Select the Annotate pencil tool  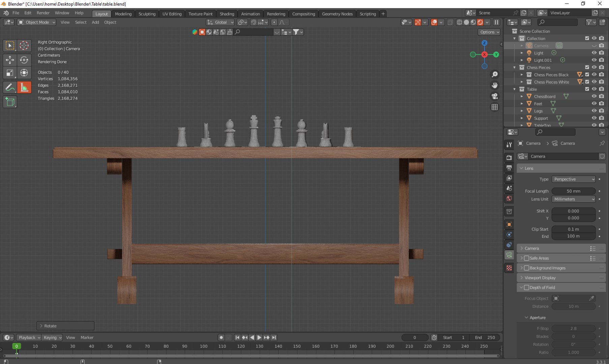pyautogui.click(x=10, y=87)
